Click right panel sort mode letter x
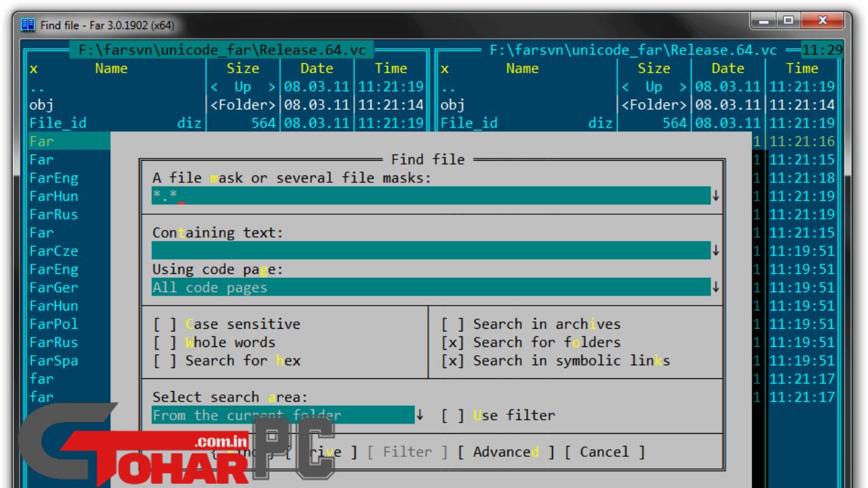Image resolution: width=868 pixels, height=488 pixels. coord(445,68)
